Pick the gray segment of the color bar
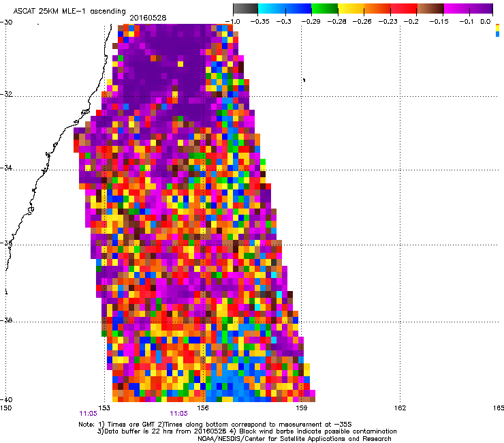 coord(246,9)
